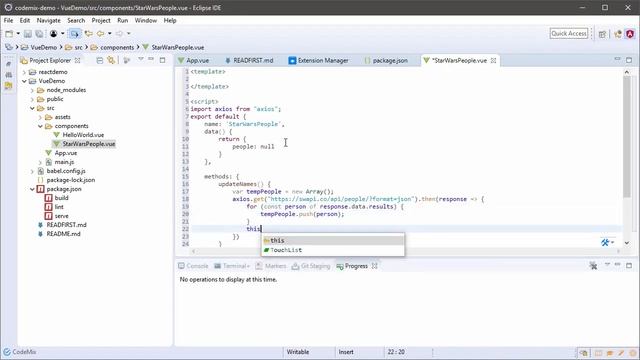640x360 pixels.
Task: Maximize the Progress view panel
Action: coord(629,266)
